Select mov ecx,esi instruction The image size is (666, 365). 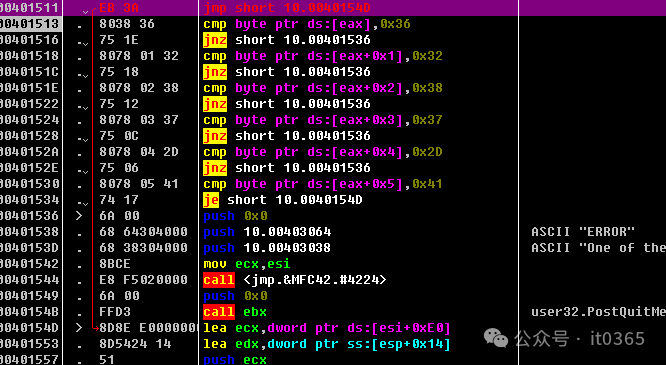pyautogui.click(x=247, y=264)
